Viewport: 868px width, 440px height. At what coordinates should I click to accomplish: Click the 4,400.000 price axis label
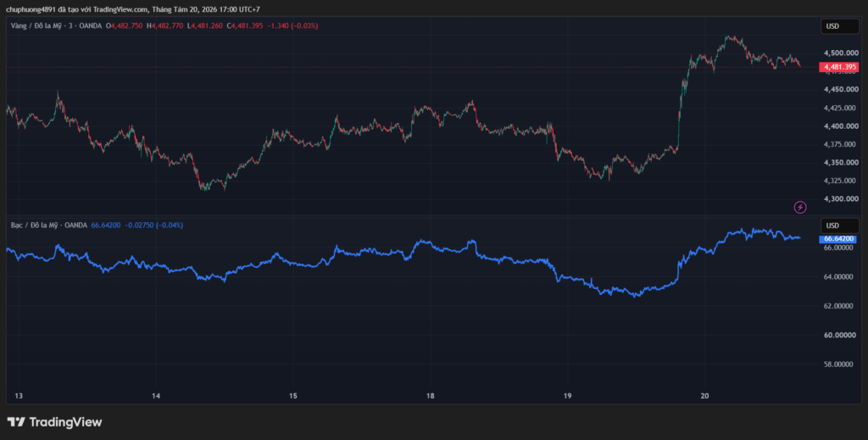[841, 126]
